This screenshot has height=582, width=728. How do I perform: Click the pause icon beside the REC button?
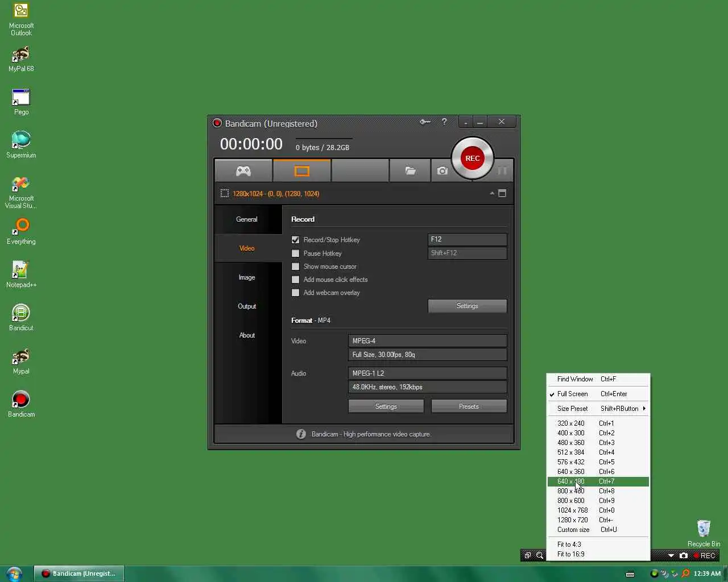[x=502, y=171]
